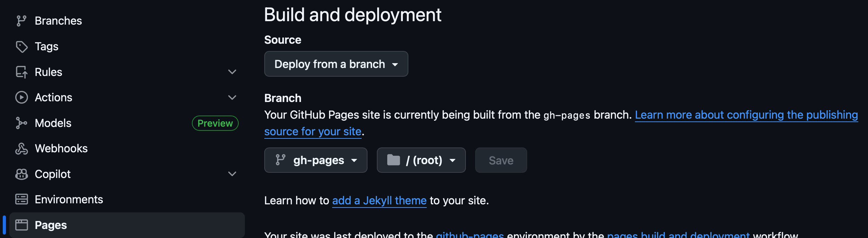The width and height of the screenshot is (868, 238).
Task: Click the Copilot sidebar icon
Action: pos(21,174)
